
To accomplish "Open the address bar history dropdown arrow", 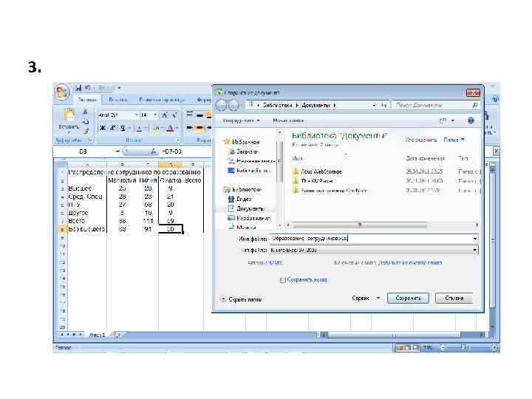I will (374, 105).
